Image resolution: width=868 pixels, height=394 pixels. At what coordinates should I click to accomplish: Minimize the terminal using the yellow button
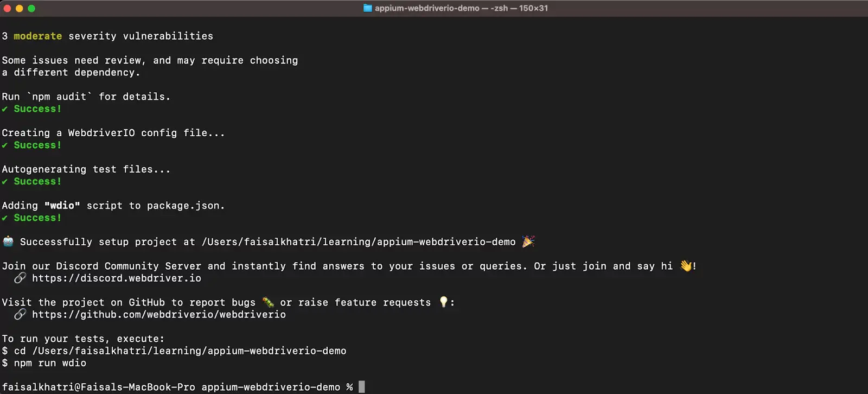[x=19, y=8]
